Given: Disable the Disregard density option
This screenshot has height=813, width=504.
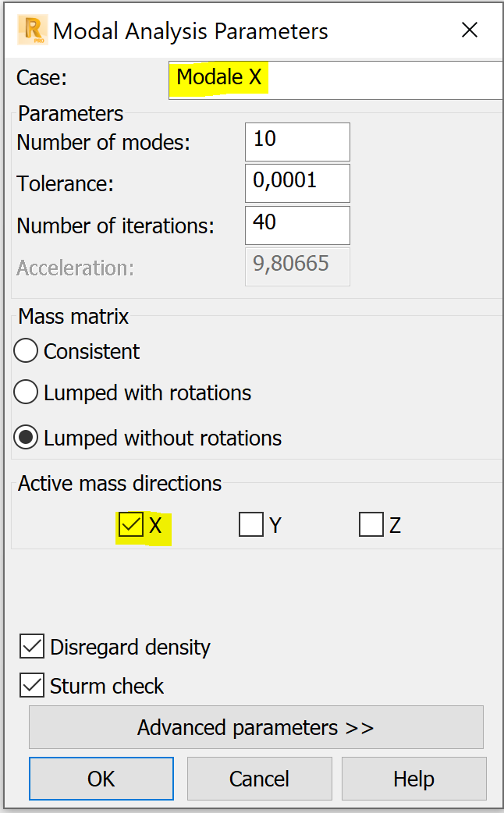Looking at the screenshot, I should [32, 646].
